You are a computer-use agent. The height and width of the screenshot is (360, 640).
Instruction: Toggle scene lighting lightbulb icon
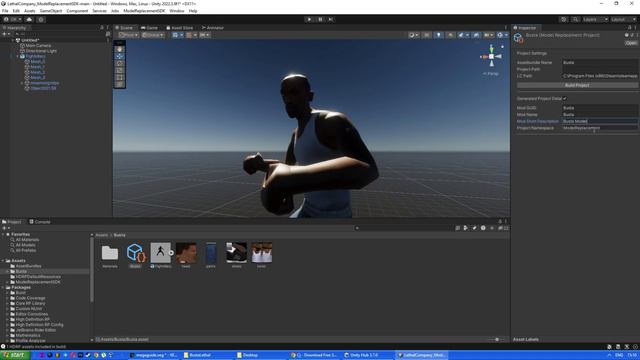pyautogui.click(x=438, y=35)
